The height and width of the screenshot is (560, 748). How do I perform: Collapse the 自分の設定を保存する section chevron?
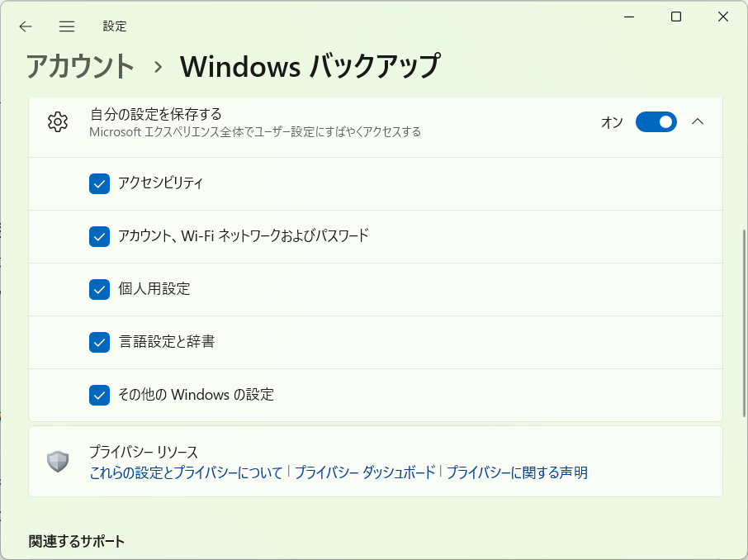[698, 121]
